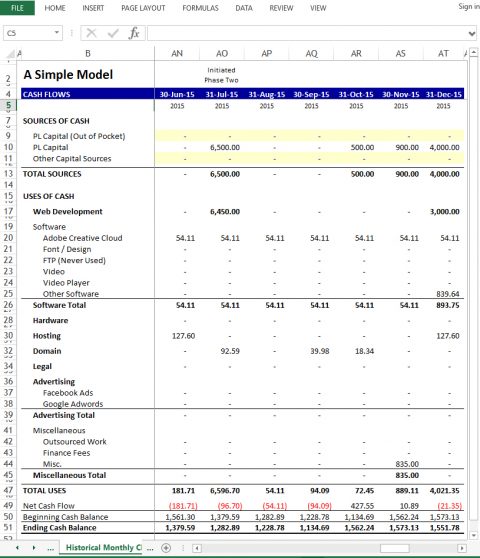
Task: Show hidden sheet tabs ellipsis on left
Action: [x=51, y=548]
